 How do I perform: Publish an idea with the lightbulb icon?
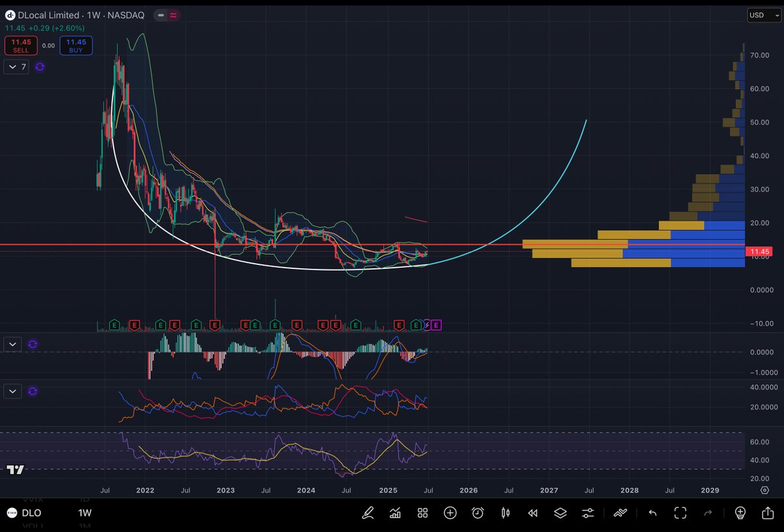coord(740,512)
